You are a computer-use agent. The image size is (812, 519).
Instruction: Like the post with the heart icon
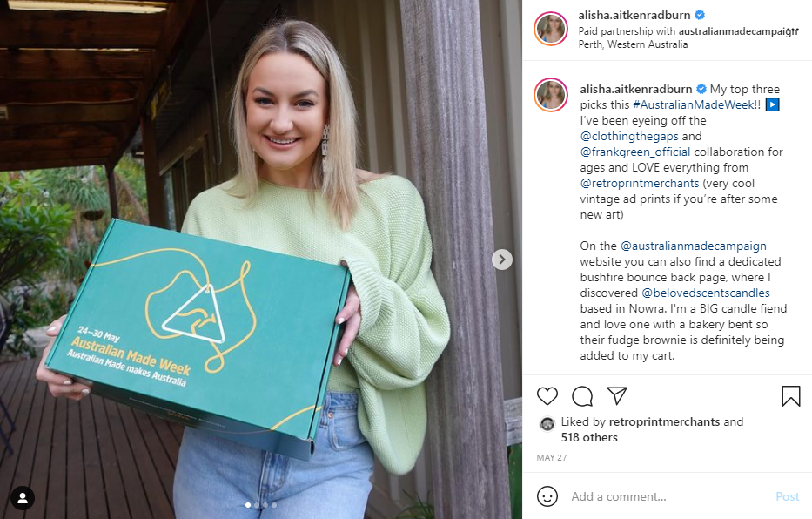(547, 396)
